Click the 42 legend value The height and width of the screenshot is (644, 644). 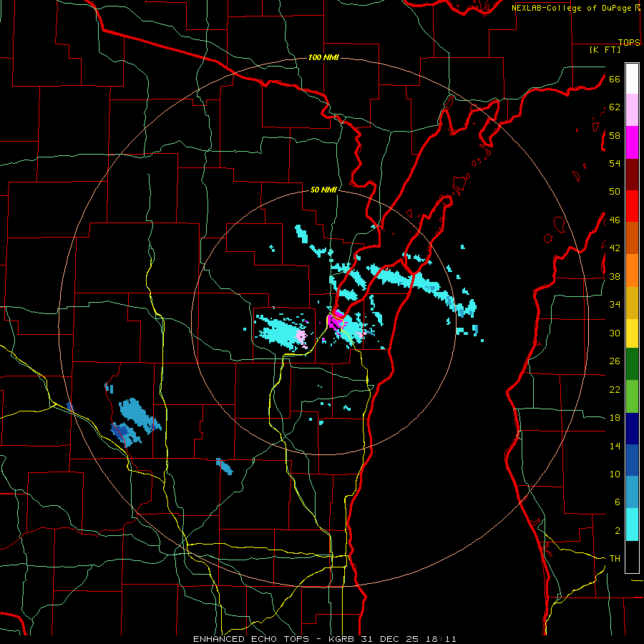click(615, 248)
